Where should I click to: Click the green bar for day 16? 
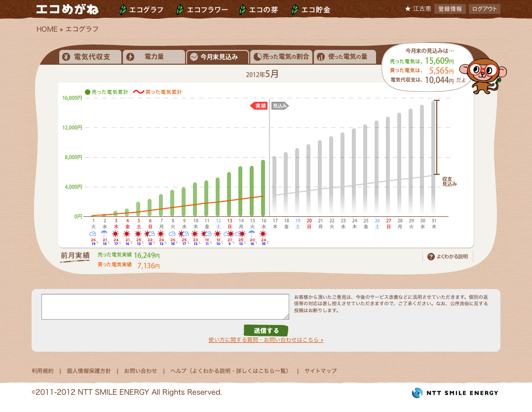(263, 188)
